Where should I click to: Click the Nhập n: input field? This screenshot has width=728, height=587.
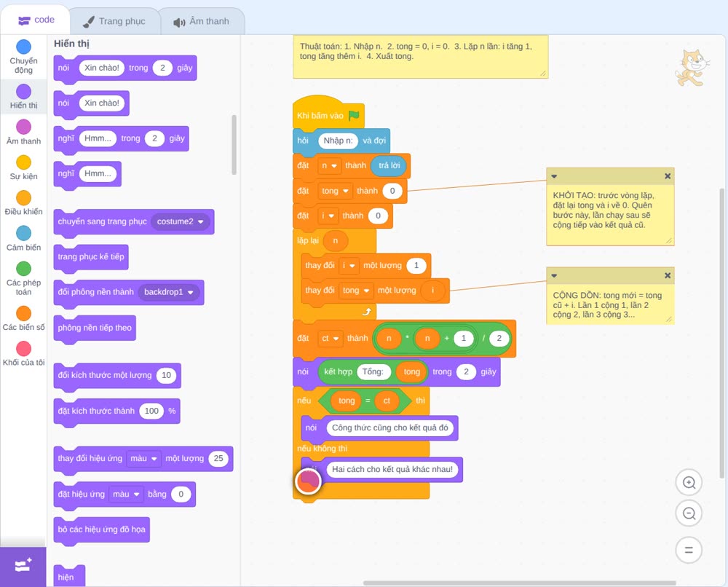[x=338, y=141]
